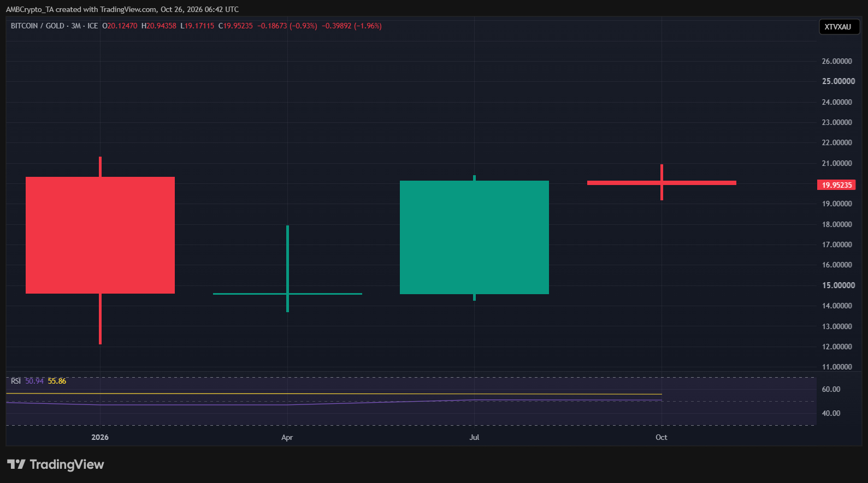Click the green July quarter candle body
The width and height of the screenshot is (868, 483).
tap(474, 237)
